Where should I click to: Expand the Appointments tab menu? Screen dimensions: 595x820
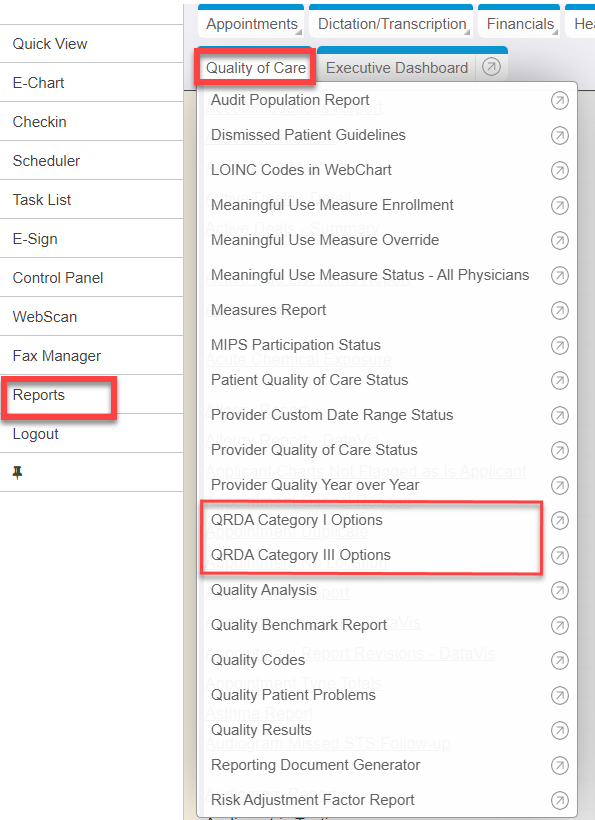[x=251, y=24]
